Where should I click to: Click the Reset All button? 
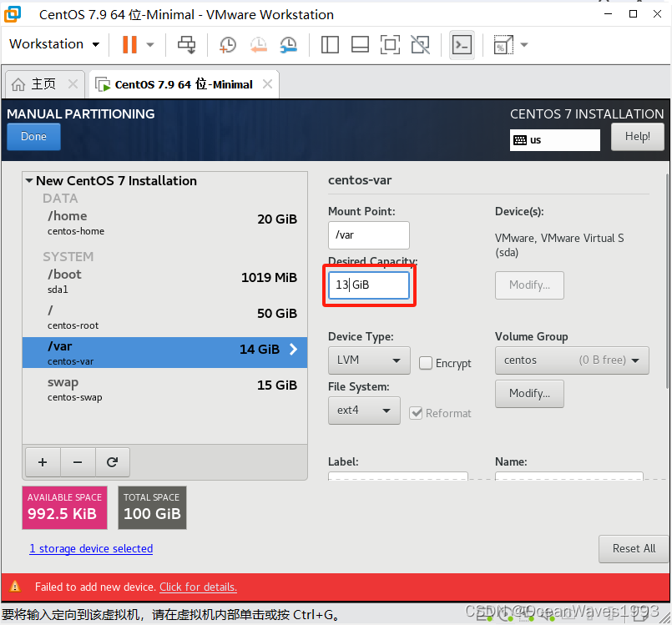tap(634, 549)
